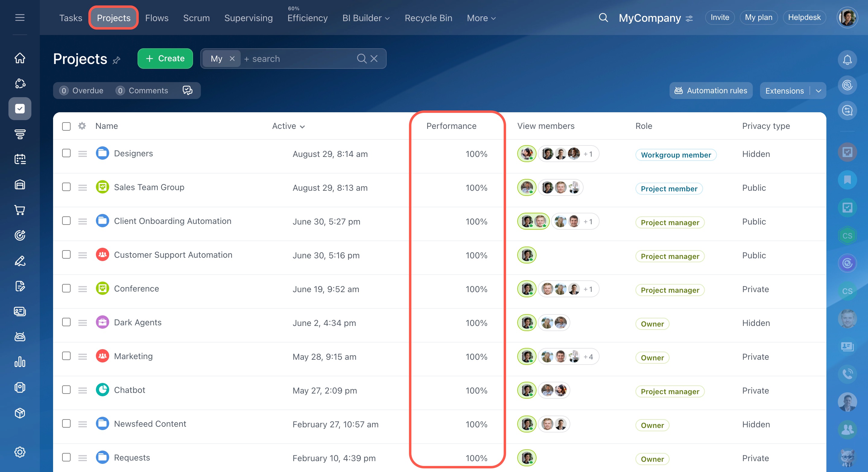
Task: Open the Recycle Bin tab
Action: tap(428, 18)
